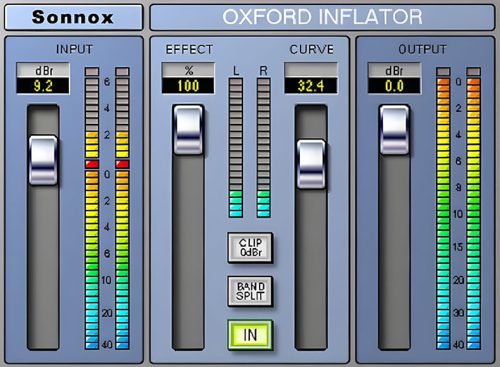Click the CURVE label
The image size is (500, 367).
[x=311, y=49]
